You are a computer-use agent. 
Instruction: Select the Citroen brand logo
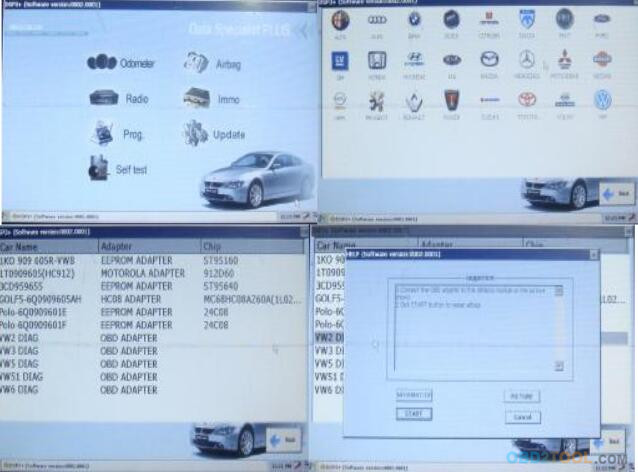click(x=489, y=20)
